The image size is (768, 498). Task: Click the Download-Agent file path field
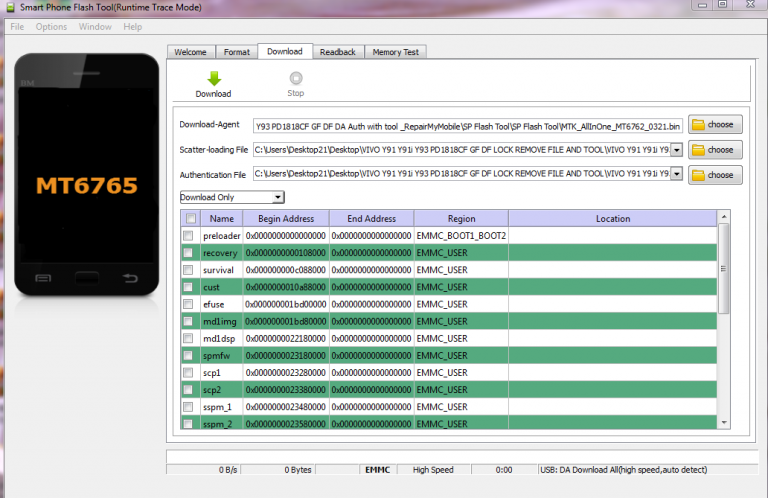pyautogui.click(x=468, y=126)
